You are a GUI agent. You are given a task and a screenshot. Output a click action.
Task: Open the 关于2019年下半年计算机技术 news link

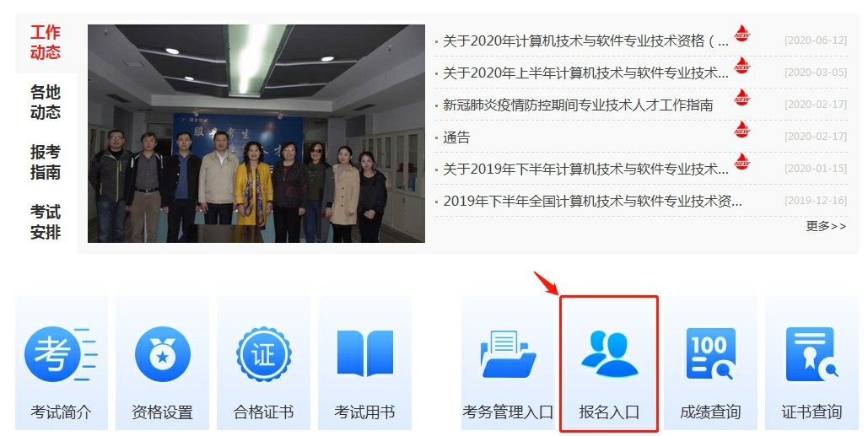585,170
